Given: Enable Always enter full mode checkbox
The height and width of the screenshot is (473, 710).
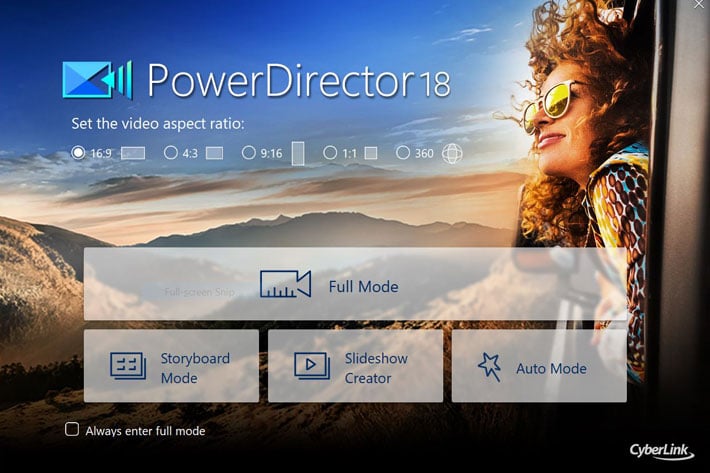Looking at the screenshot, I should [x=72, y=429].
